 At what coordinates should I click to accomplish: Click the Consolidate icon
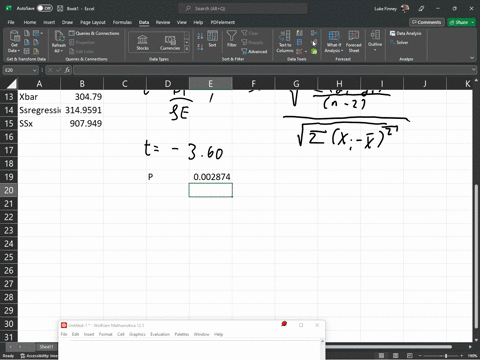coord(314,33)
